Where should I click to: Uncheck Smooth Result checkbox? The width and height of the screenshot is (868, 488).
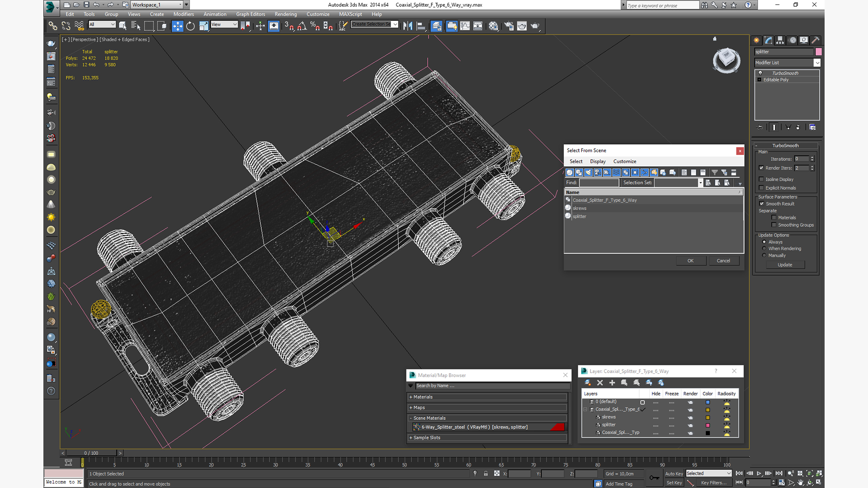762,204
